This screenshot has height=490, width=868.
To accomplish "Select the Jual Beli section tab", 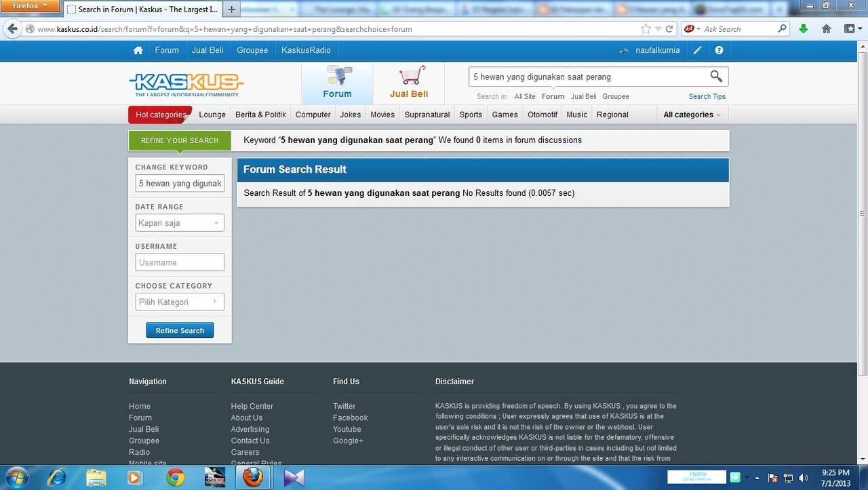I will (x=409, y=83).
